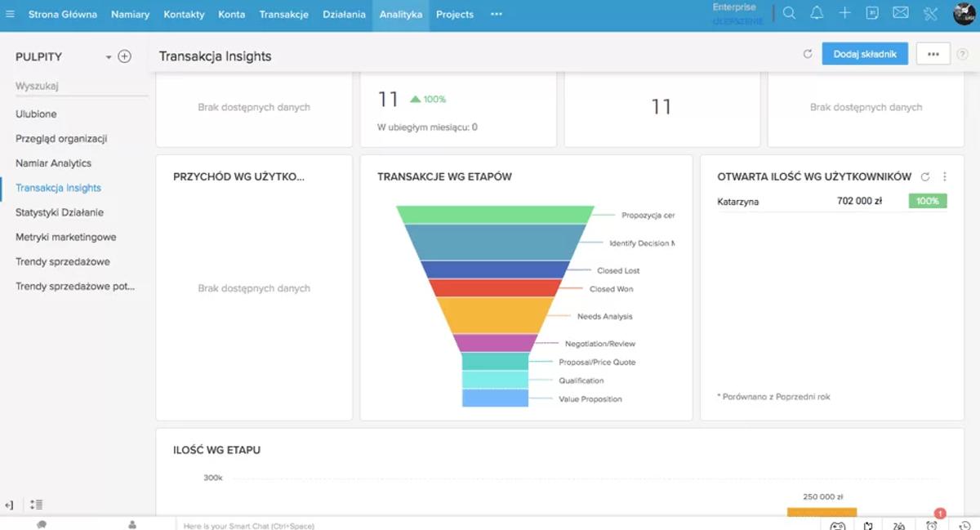Open the Strona Główna tab
Image resolution: width=980 pixels, height=530 pixels.
[x=63, y=15]
